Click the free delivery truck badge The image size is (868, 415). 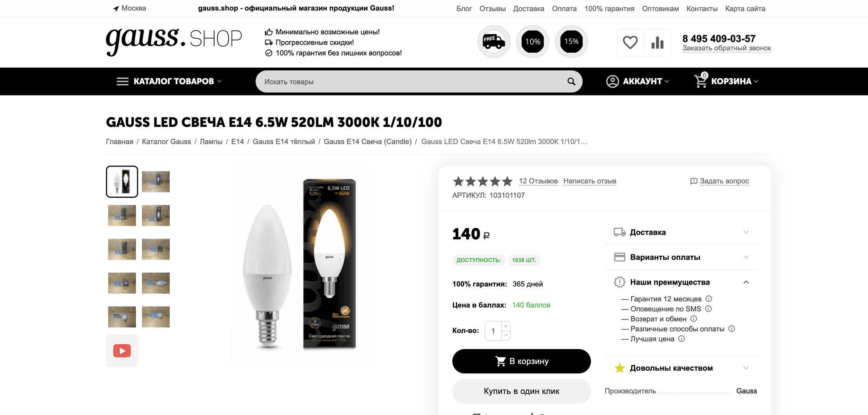[x=494, y=42]
